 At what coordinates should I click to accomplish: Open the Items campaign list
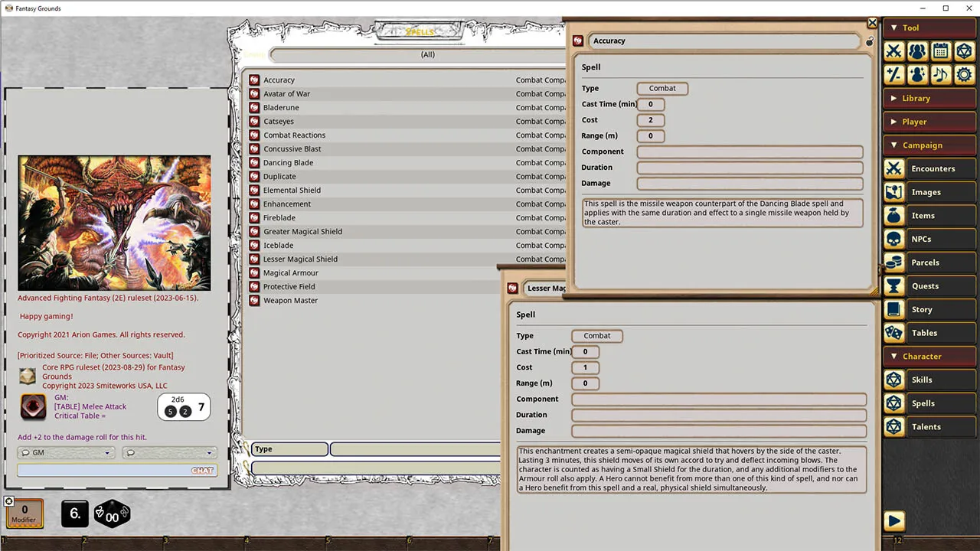(x=941, y=216)
